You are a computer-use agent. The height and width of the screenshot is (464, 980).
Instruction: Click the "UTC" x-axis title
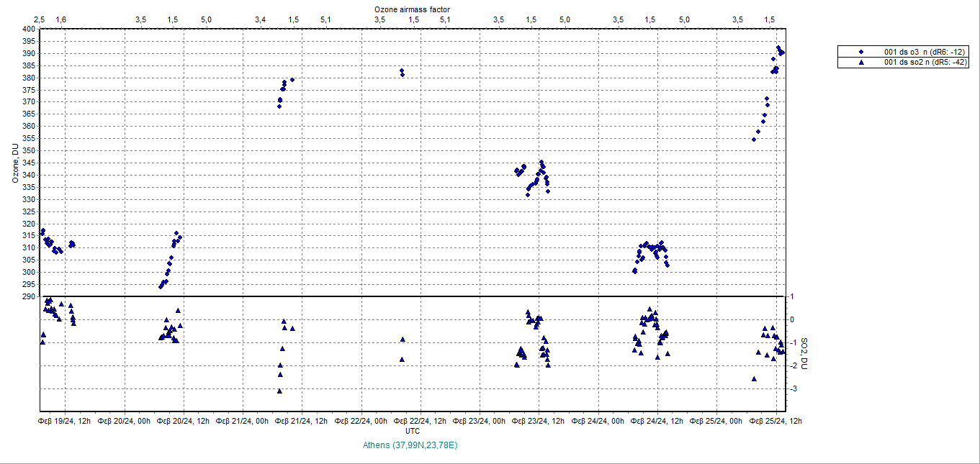(413, 431)
